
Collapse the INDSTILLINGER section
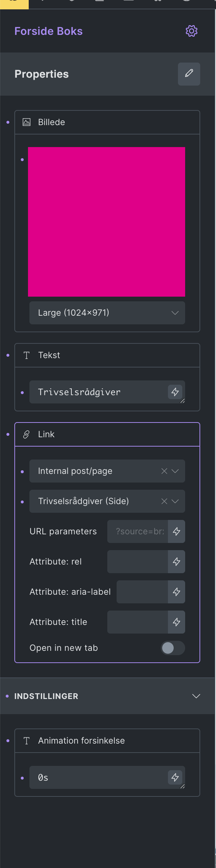tap(196, 696)
